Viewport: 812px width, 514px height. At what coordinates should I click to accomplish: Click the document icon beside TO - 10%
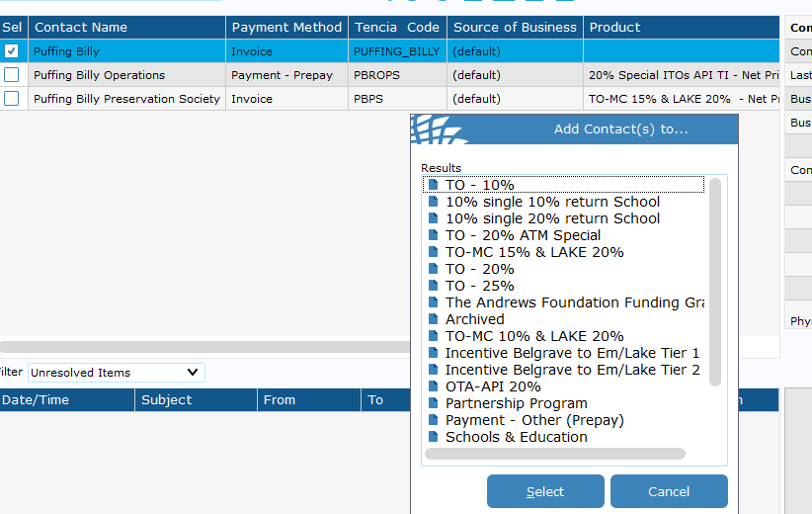[433, 185]
